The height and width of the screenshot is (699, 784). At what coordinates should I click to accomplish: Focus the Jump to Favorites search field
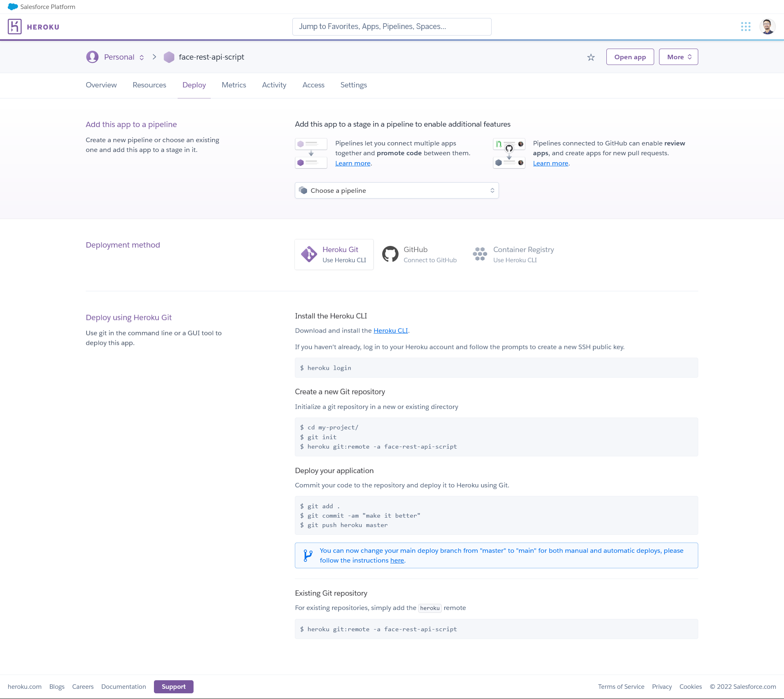(392, 27)
